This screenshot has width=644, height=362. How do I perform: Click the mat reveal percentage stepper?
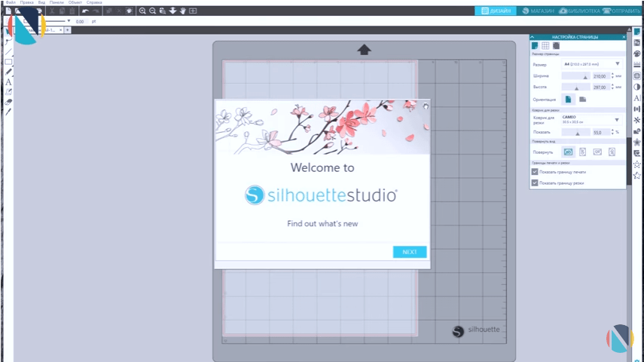612,132
